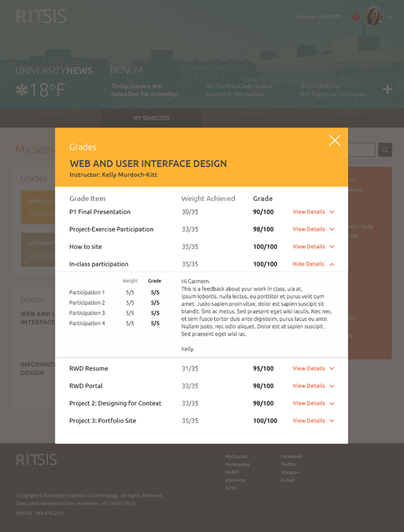Switch to the My Past tab

[252, 118]
